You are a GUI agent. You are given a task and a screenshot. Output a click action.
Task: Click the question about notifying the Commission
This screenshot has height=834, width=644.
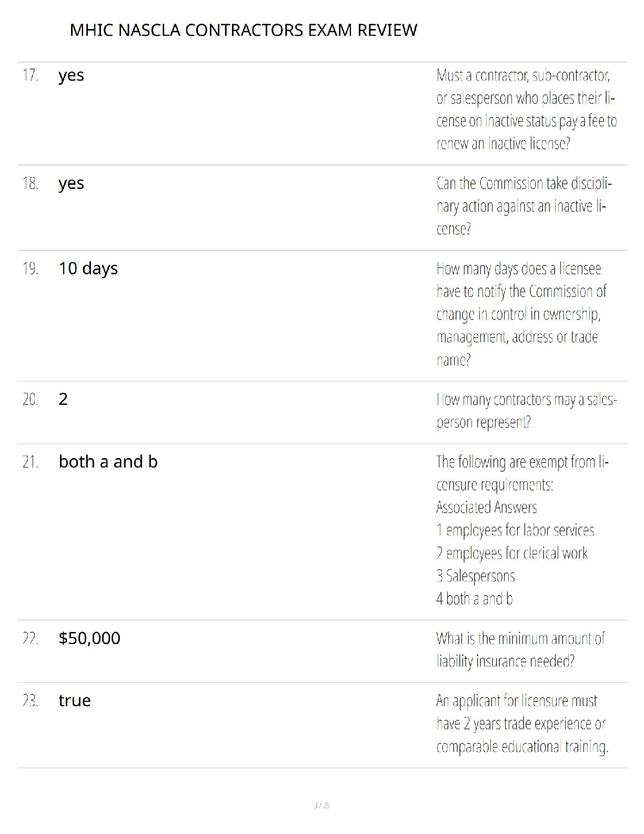(521, 314)
